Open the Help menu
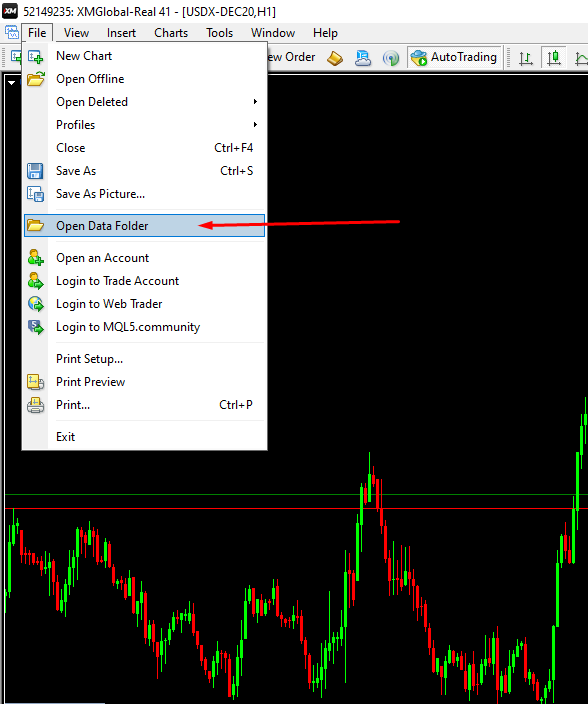The width and height of the screenshot is (588, 704). coord(325,33)
